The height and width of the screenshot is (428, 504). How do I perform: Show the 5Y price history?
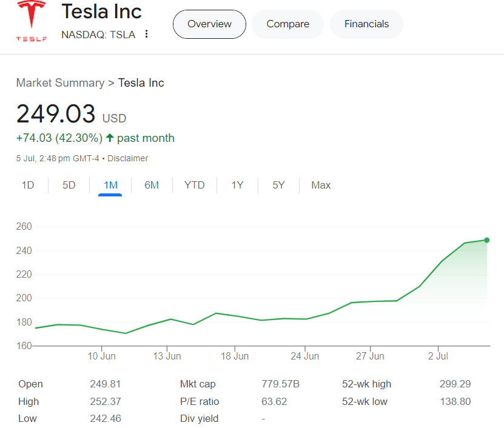click(278, 186)
